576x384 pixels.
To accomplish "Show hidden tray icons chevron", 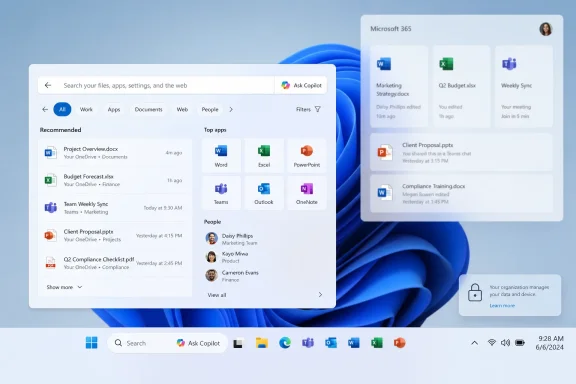I will (475, 343).
